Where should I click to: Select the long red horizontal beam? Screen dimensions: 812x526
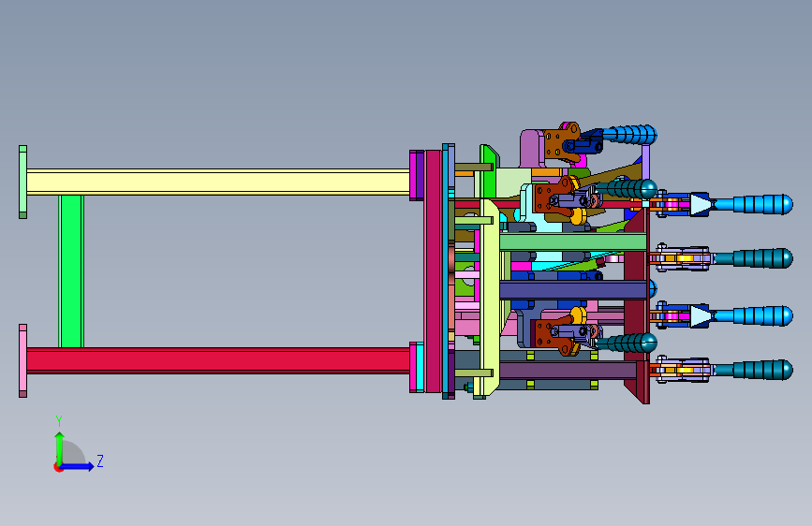tap(218, 360)
